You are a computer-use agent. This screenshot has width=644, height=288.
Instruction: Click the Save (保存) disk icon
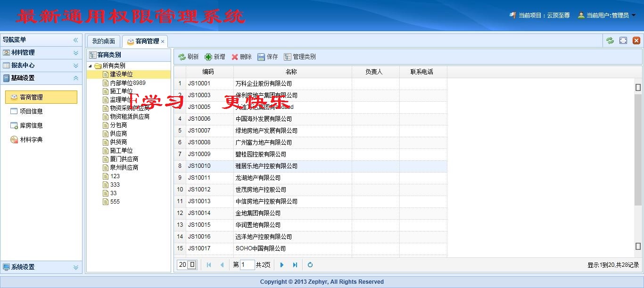[x=261, y=57]
